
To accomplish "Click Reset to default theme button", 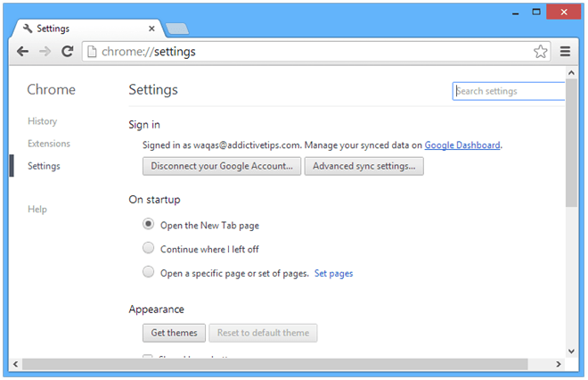I will tap(263, 333).
